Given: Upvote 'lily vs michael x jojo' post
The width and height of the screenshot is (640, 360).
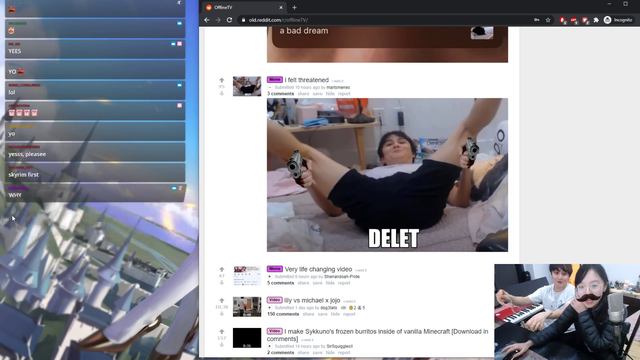Looking at the screenshot, I should 222,300.
